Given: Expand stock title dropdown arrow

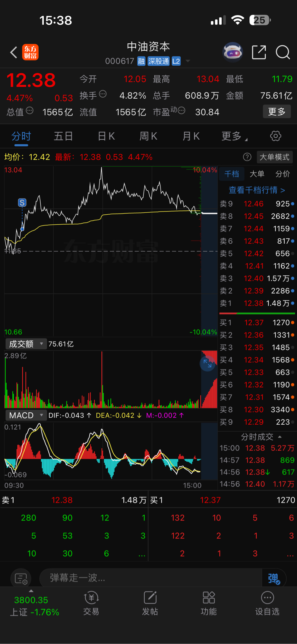Looking at the screenshot, I should coord(188,61).
